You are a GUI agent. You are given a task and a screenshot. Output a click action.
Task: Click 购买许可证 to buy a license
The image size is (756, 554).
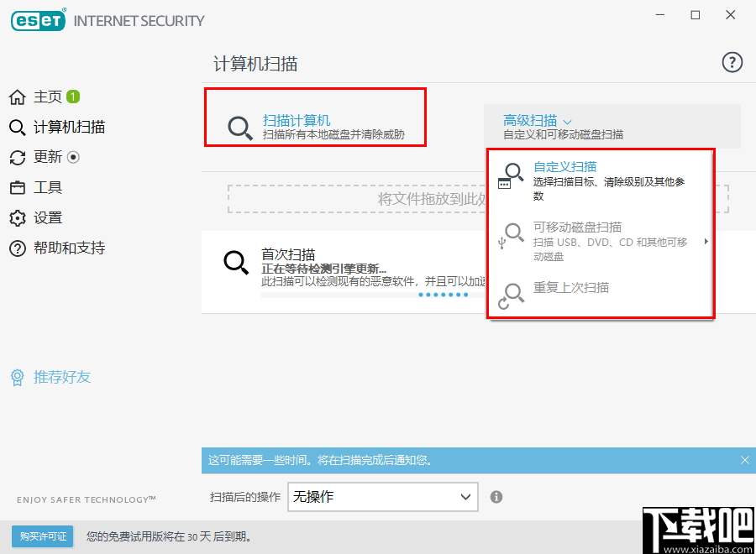42,536
